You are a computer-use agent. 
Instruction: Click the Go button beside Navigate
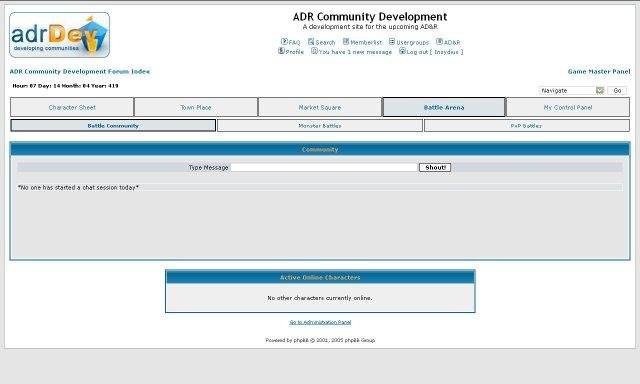click(x=617, y=91)
